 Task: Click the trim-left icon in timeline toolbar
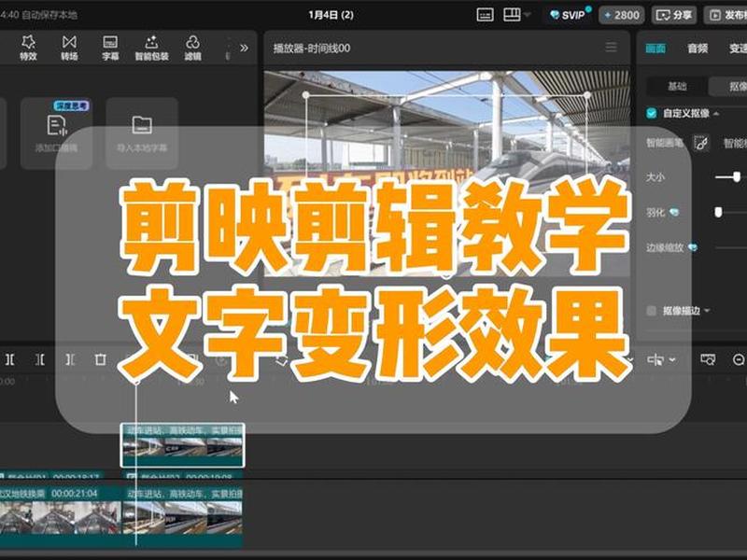[x=40, y=359]
